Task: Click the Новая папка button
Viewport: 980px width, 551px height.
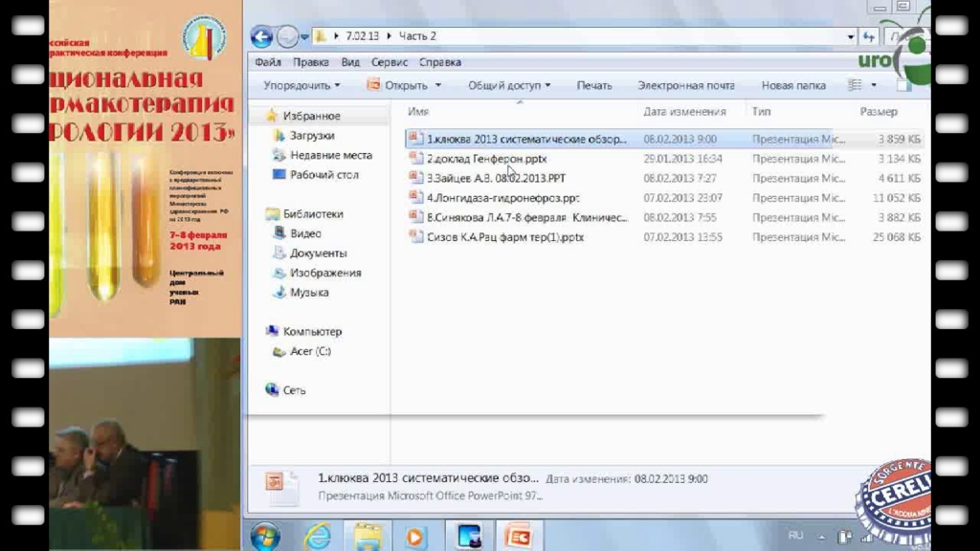Action: point(793,85)
